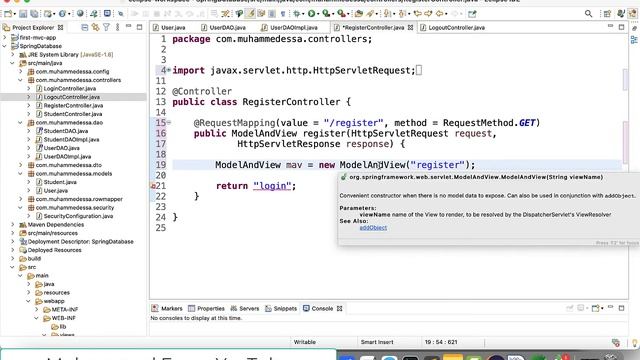
Task: Click the Debug bug icon in toolbar
Action: 297,14
